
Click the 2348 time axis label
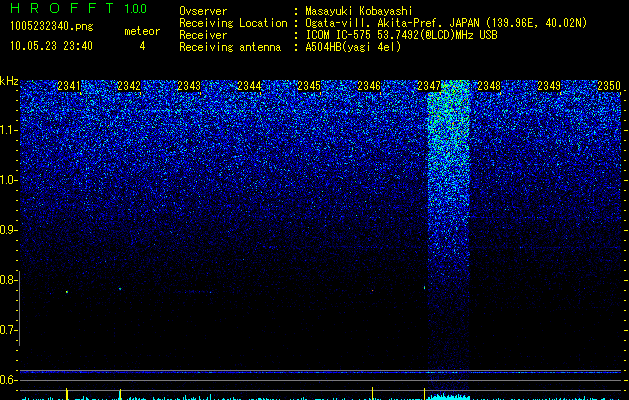click(489, 86)
